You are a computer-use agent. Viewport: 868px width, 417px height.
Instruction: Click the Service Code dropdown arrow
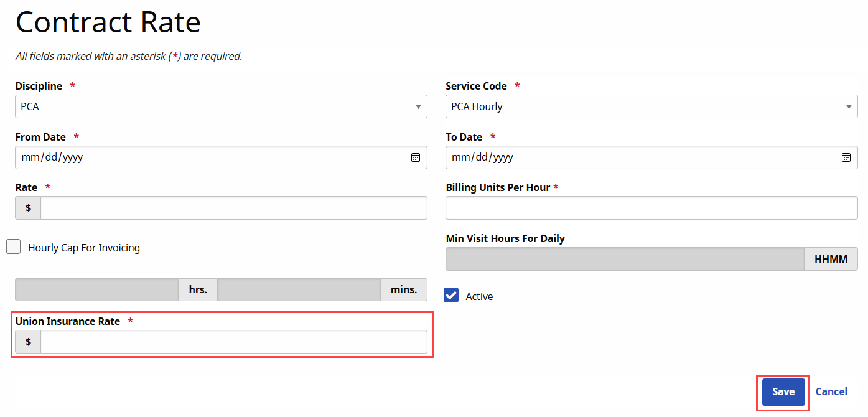[849, 106]
